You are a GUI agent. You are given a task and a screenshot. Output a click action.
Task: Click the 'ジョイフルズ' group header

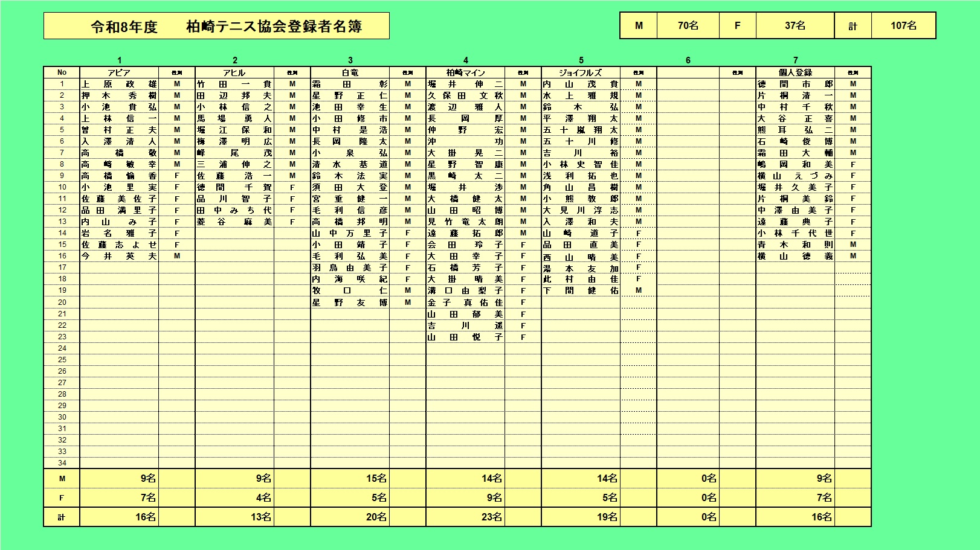(581, 72)
